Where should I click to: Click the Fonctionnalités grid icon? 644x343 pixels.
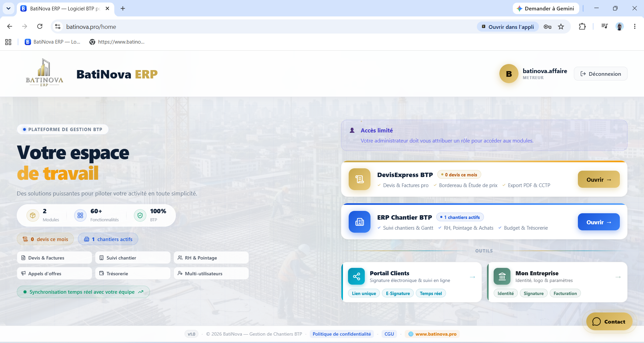(80, 215)
